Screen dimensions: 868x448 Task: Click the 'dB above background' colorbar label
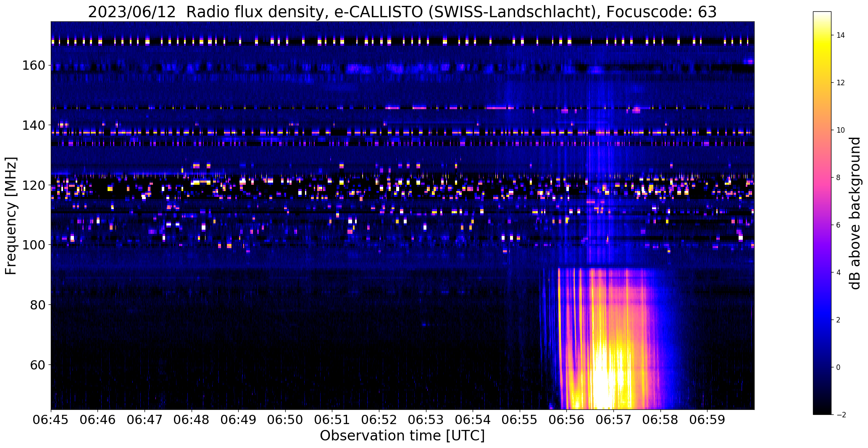coord(855,213)
